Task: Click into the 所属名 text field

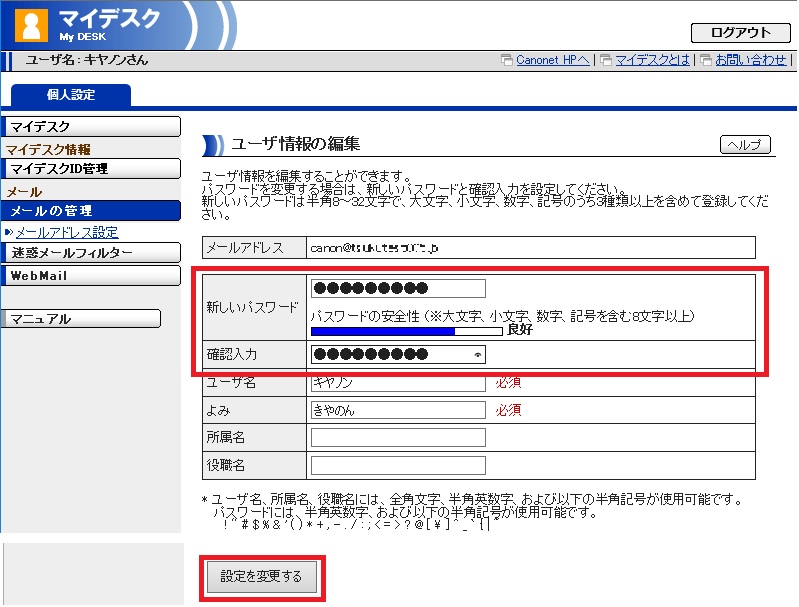Action: click(398, 437)
